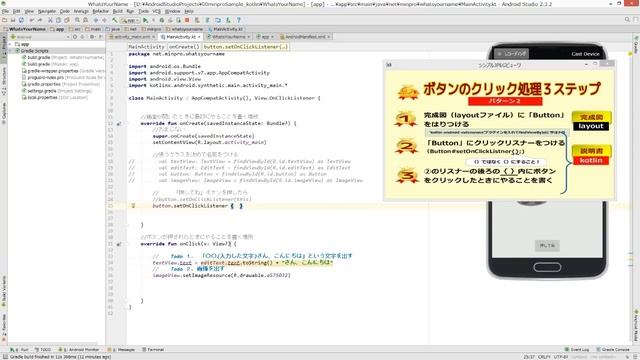640x360 pixels.
Task: Open settings.gradle in project tree
Action: click(57, 91)
